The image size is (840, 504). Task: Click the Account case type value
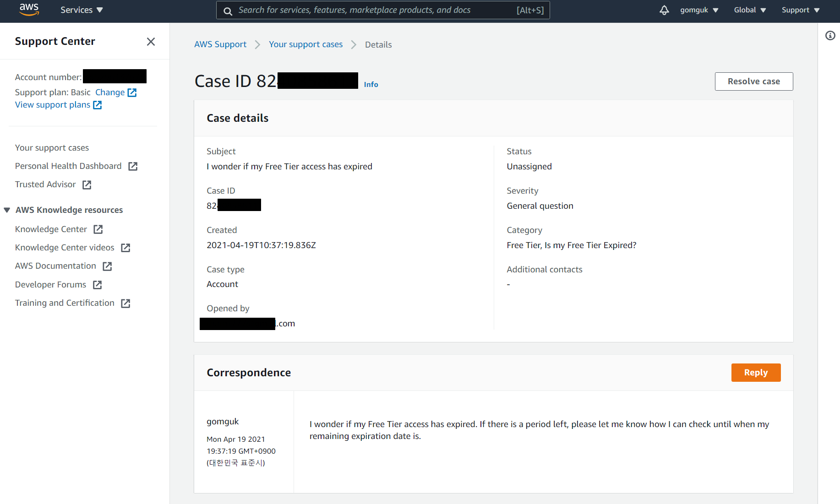[x=222, y=284]
